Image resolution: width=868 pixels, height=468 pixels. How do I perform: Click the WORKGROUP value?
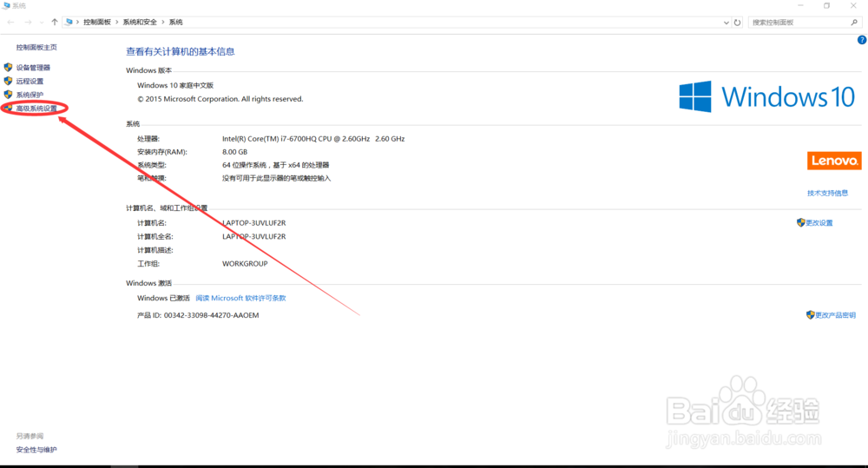coord(245,264)
